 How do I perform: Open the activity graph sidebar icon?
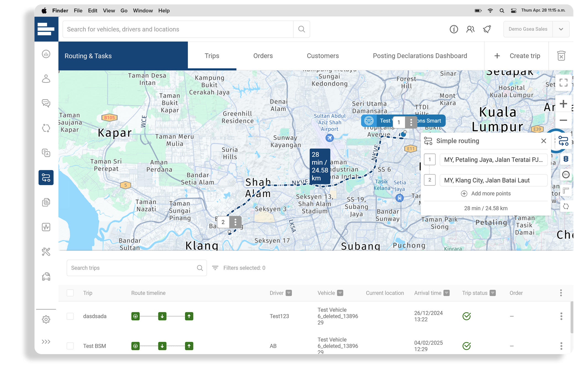[46, 227]
